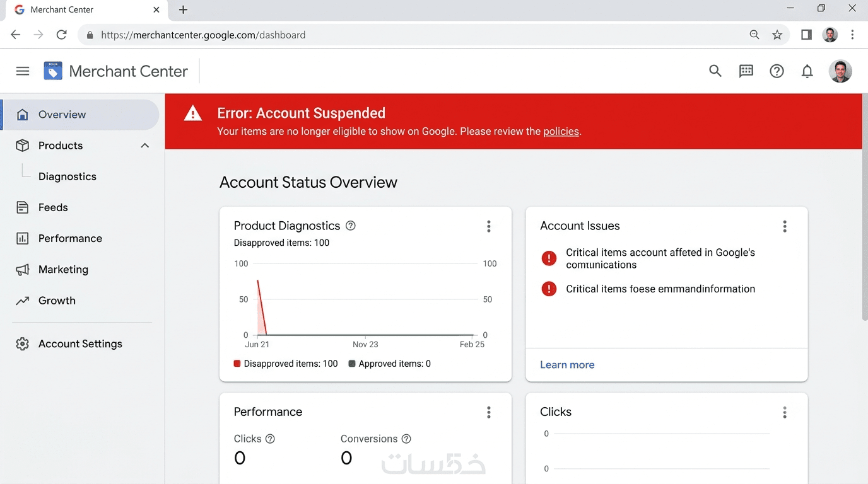Image resolution: width=868 pixels, height=484 pixels.
Task: Open the Clicks card options menu
Action: (785, 412)
